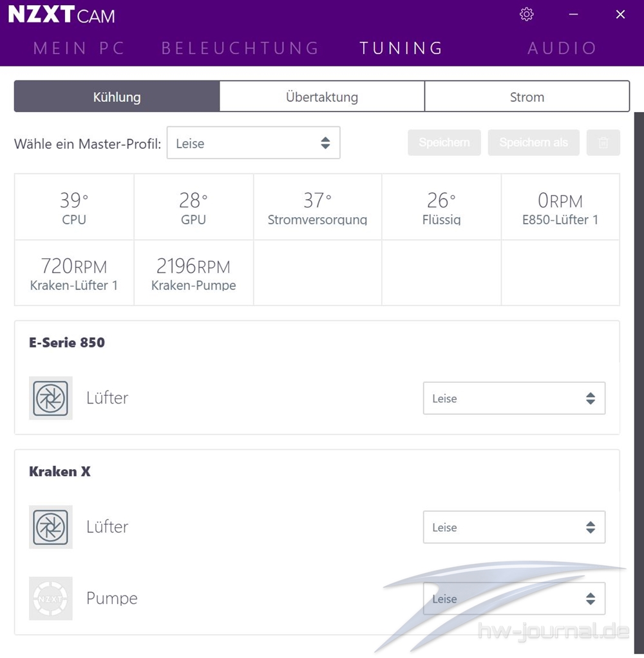Click the Speichern als button
Viewport: 644px width, 658px height.
[534, 142]
